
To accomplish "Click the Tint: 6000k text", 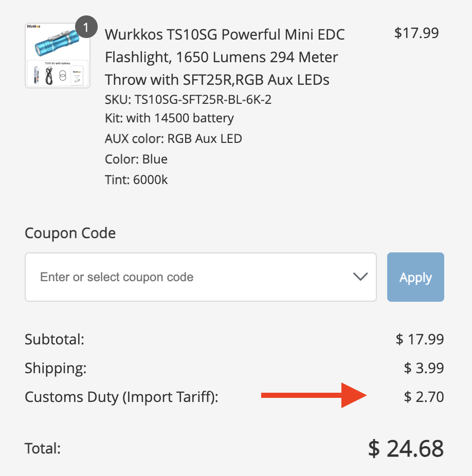I will coord(136,180).
